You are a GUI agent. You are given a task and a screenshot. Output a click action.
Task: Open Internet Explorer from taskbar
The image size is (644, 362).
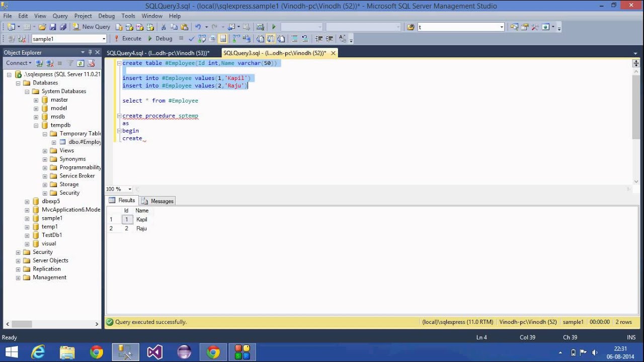click(x=38, y=352)
